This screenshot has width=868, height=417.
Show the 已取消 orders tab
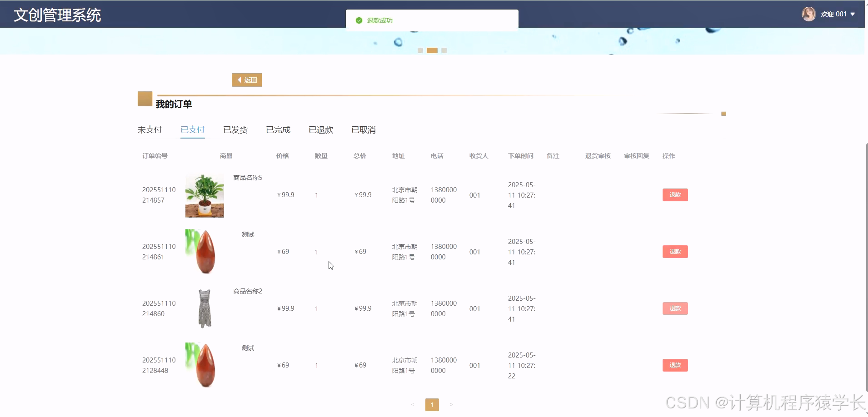coord(364,130)
